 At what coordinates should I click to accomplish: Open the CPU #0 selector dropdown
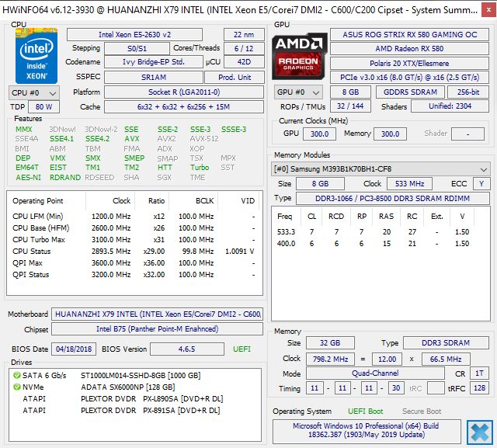(34, 93)
